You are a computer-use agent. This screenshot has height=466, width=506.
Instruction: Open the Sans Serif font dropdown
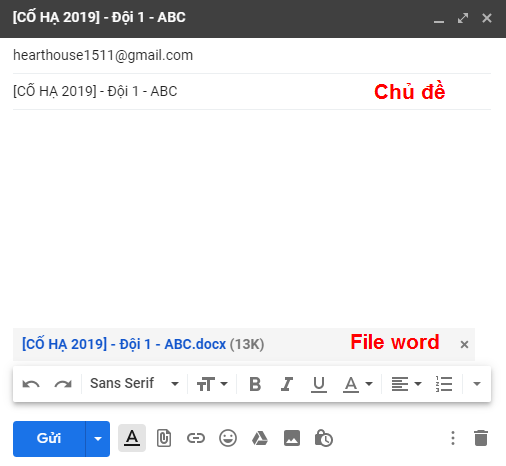(x=134, y=384)
